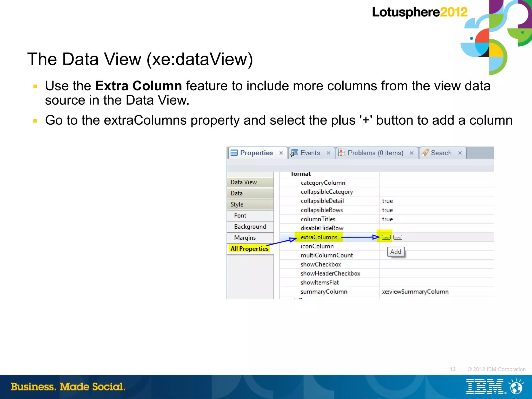Click the Search tab icon

(x=425, y=153)
